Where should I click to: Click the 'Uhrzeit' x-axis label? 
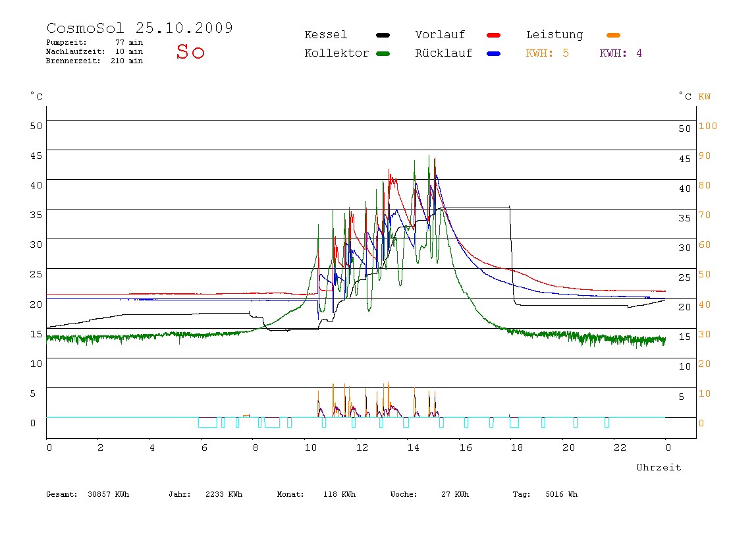tap(659, 467)
